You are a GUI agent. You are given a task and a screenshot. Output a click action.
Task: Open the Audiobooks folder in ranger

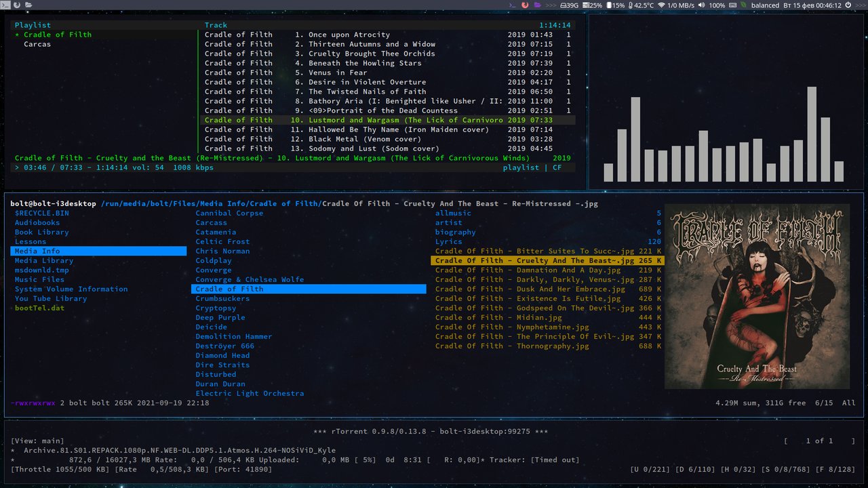click(37, 222)
